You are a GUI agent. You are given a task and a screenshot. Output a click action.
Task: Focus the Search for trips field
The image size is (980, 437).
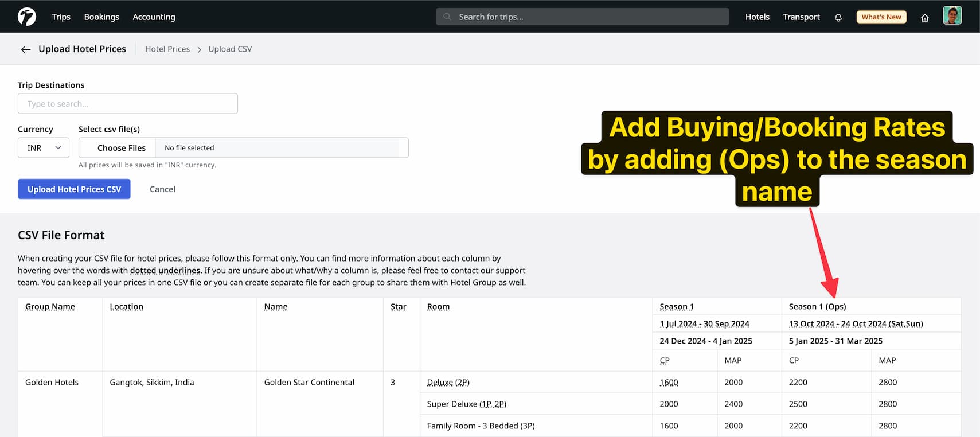(x=591, y=17)
